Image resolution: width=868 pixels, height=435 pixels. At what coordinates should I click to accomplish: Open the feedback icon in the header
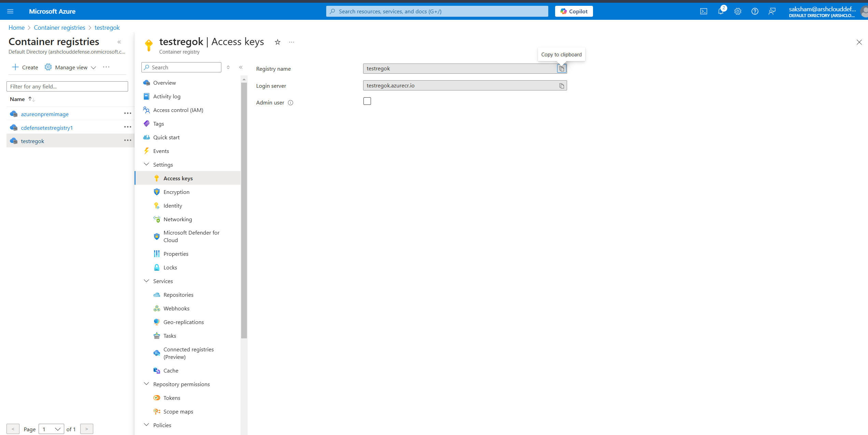(x=772, y=11)
